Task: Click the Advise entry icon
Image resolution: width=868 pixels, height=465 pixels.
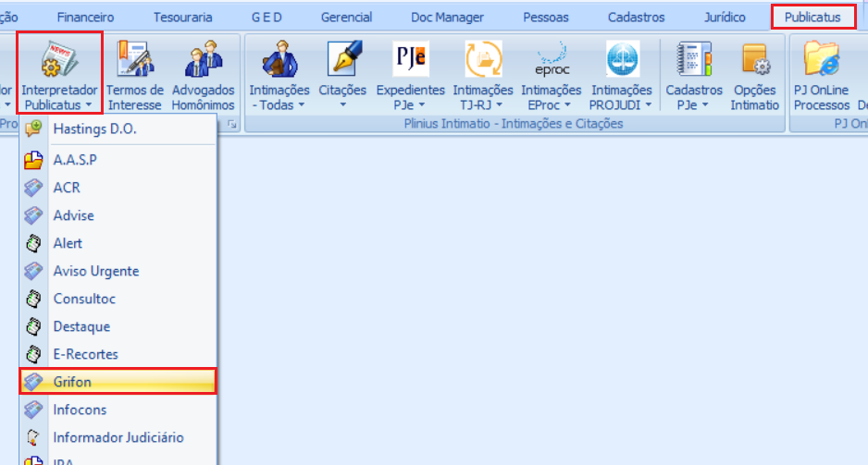Action: coord(33,215)
